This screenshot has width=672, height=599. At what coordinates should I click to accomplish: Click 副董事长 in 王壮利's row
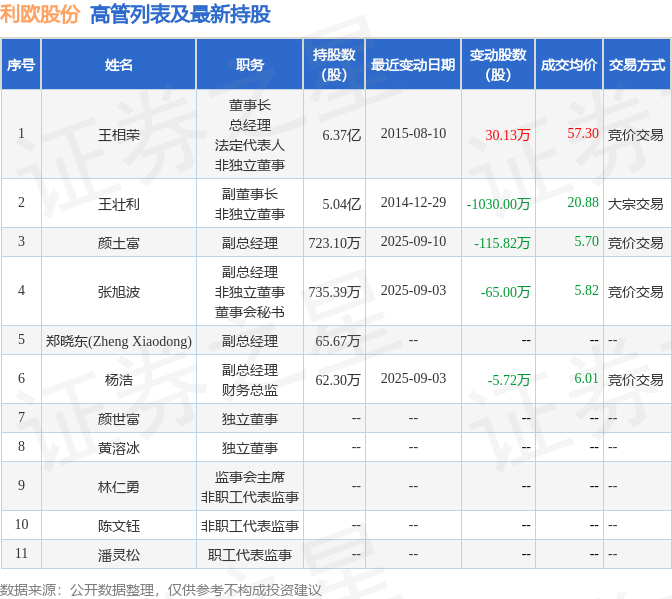(249, 194)
